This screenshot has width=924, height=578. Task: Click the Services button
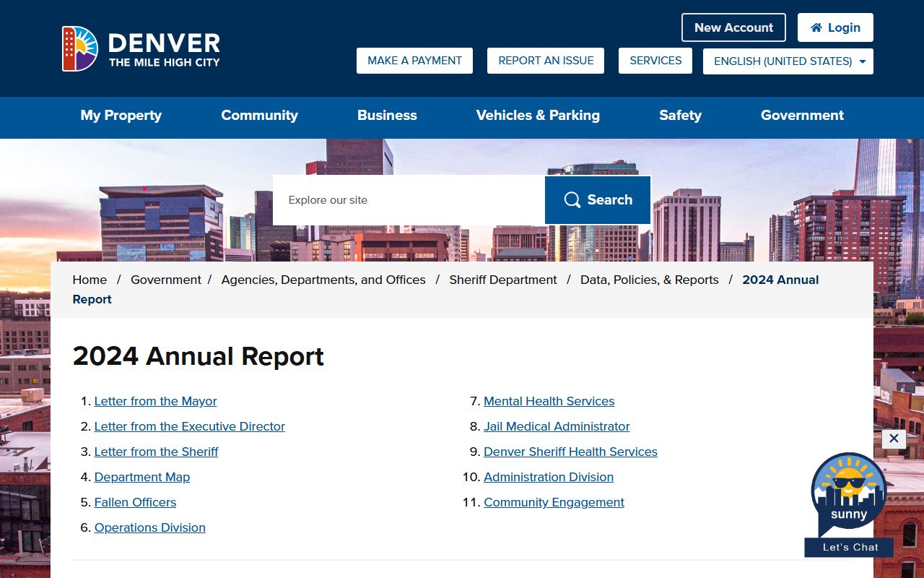click(x=655, y=61)
